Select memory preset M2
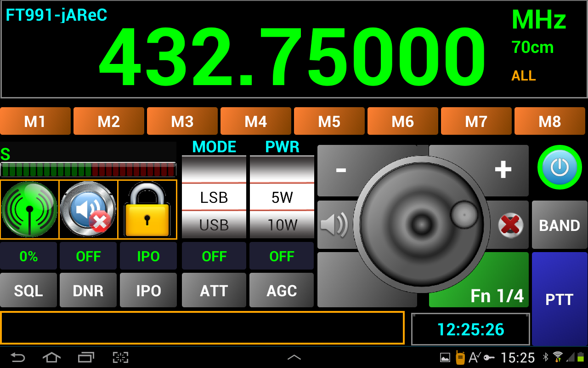The image size is (588, 368). 109,121
